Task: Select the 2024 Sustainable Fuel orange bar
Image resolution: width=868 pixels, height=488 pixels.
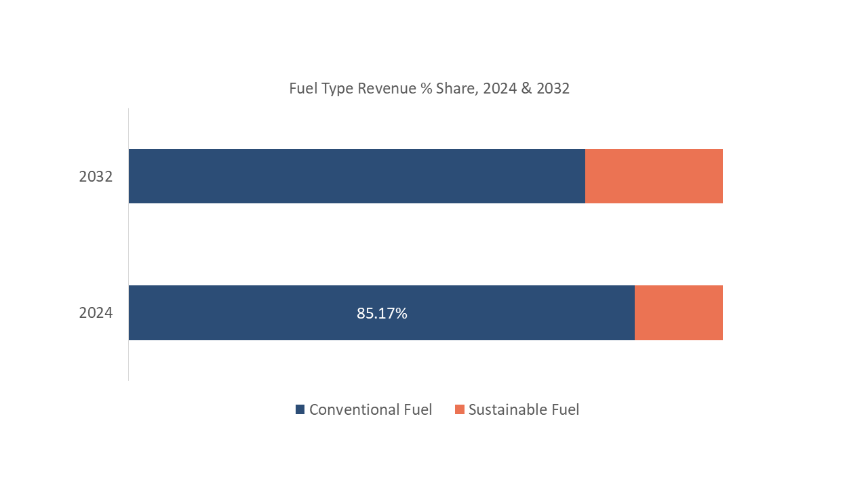Action: pos(678,313)
